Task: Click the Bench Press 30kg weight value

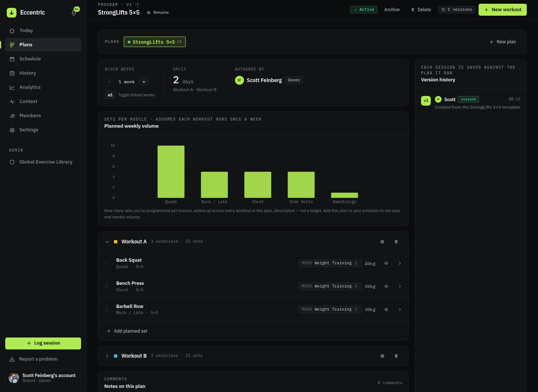Action: point(370,287)
